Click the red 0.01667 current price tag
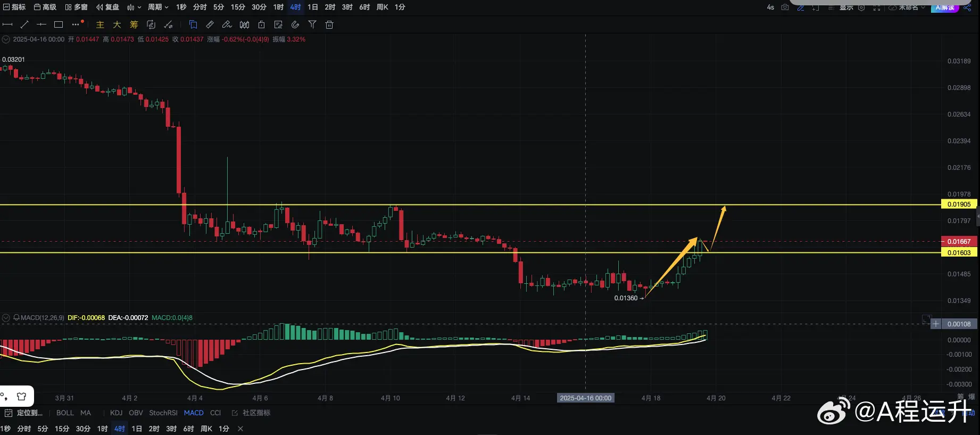This screenshot has height=435, width=980. [959, 242]
